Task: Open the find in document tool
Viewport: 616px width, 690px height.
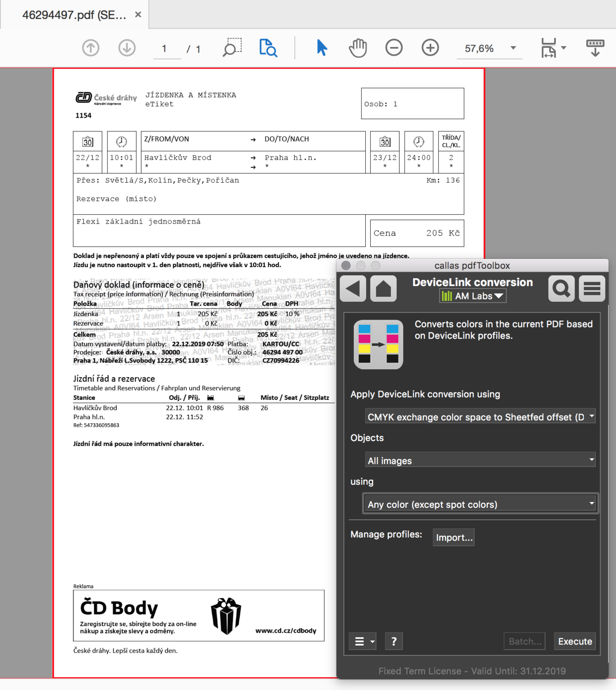Action: [x=268, y=48]
